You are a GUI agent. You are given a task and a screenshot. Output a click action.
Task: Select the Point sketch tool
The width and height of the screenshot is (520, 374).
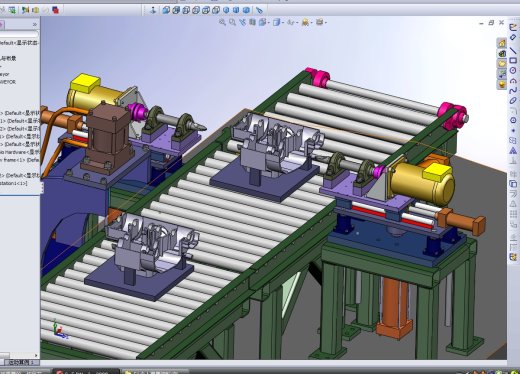pos(513,130)
